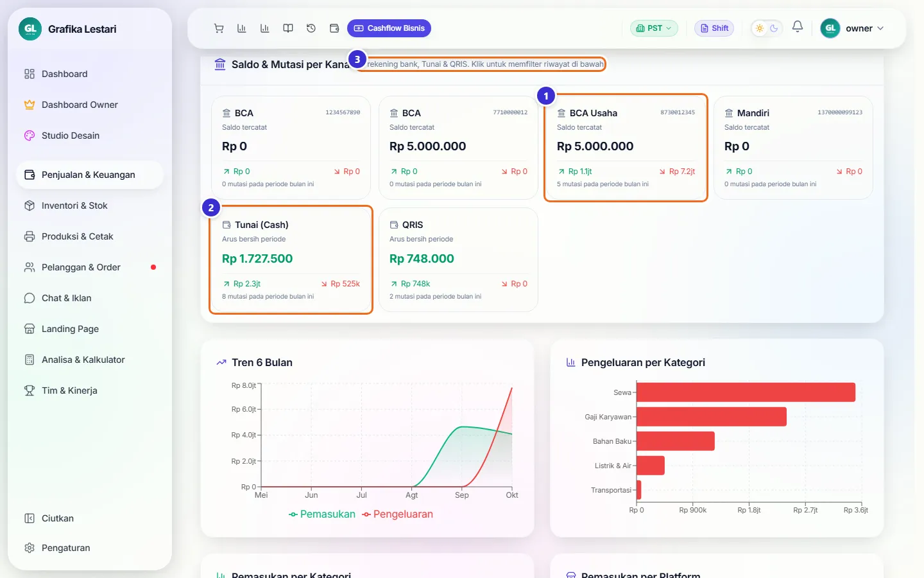Open the book icon in top toolbar
The width and height of the screenshot is (924, 578).
(x=288, y=28)
